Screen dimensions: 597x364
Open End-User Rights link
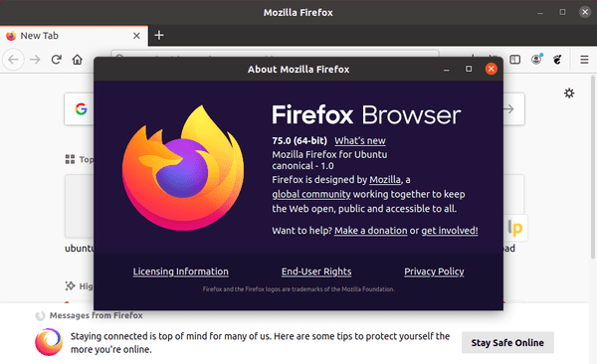[316, 272]
